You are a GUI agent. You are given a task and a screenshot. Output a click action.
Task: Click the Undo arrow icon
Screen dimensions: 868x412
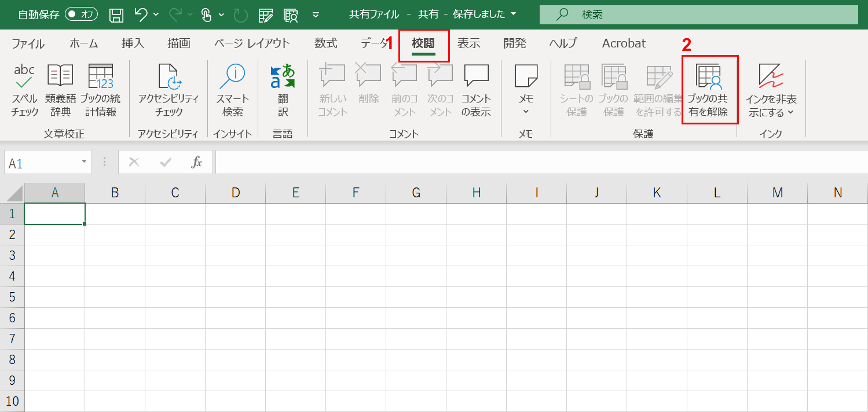[x=141, y=14]
